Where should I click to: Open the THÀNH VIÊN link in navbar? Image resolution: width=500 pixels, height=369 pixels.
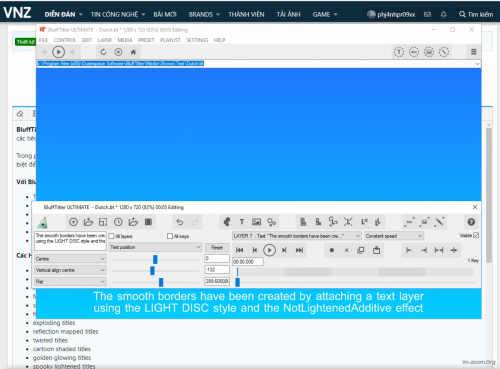pos(246,14)
